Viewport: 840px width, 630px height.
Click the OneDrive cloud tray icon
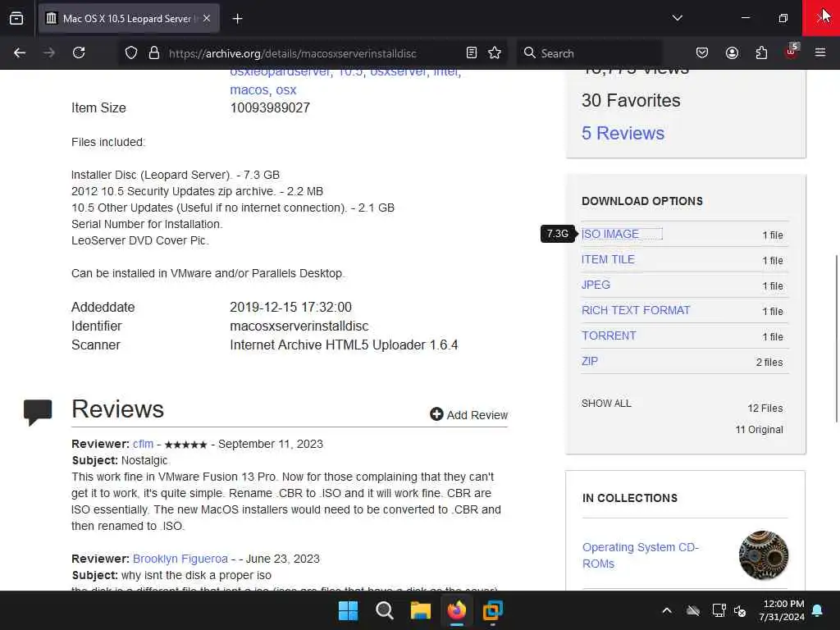click(x=693, y=610)
